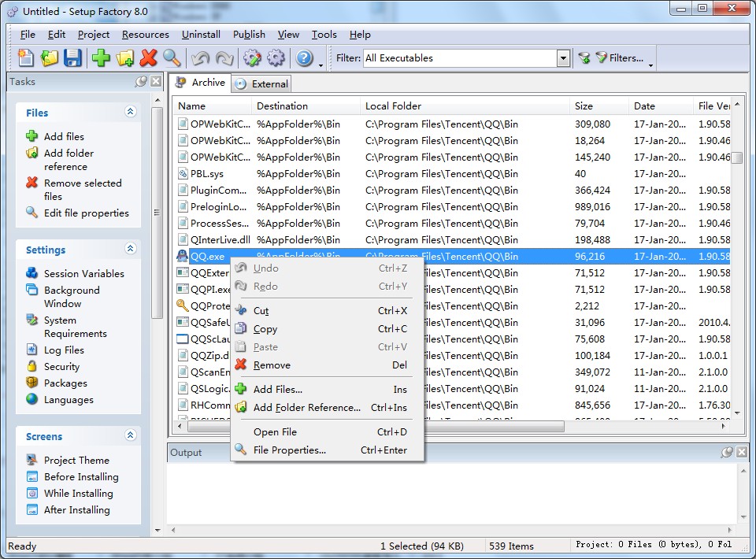
Task: Choose Copy from the context menu
Action: coord(265,329)
